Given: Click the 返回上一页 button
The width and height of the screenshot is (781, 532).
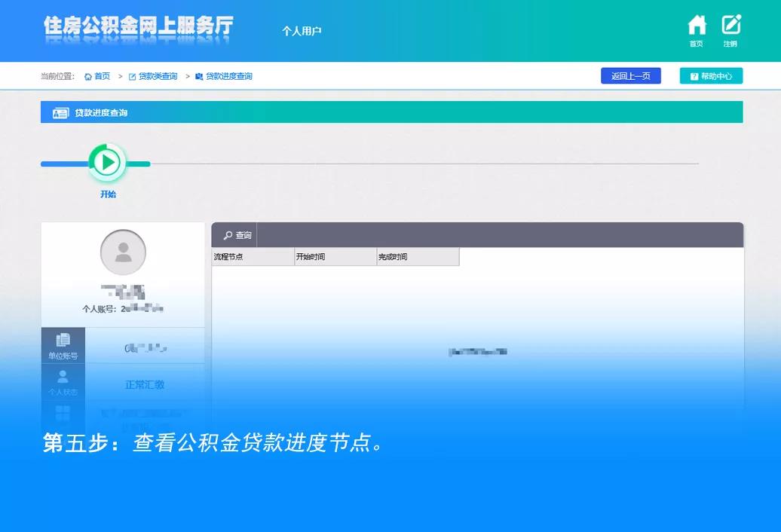Looking at the screenshot, I should (x=630, y=75).
